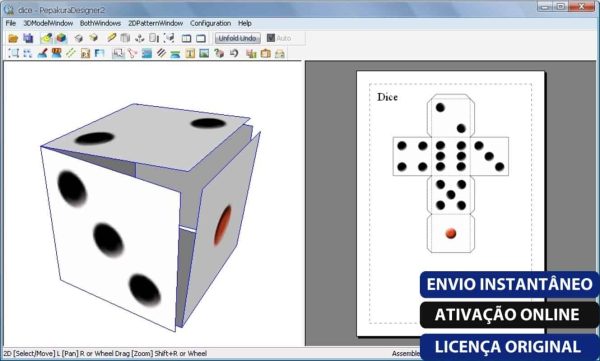
Task: Click the "dice - PepakuraDesigner2" title text
Action: click(61, 10)
